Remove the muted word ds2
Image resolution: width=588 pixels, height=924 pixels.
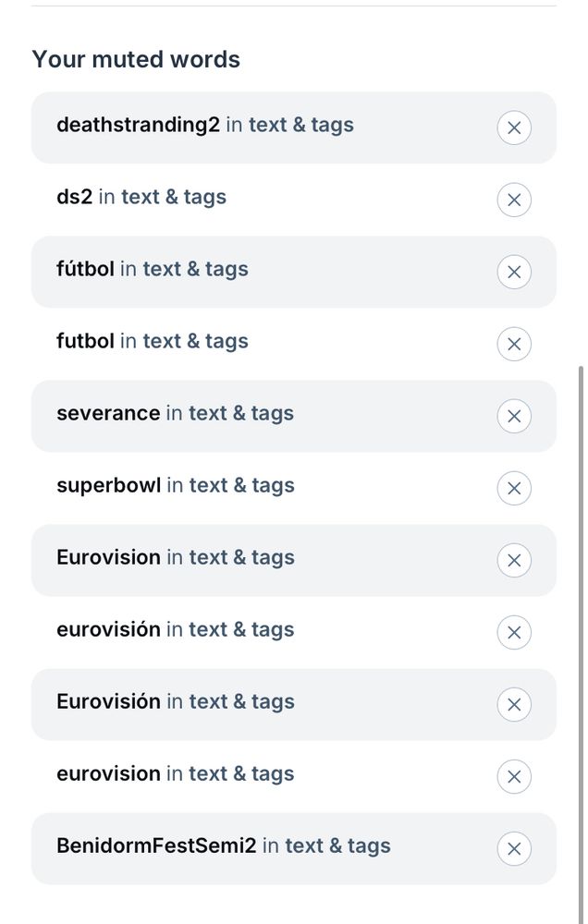(x=514, y=200)
